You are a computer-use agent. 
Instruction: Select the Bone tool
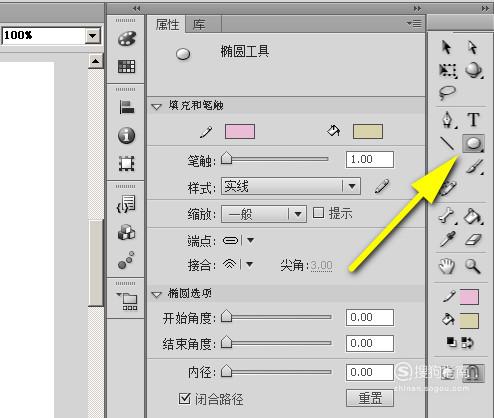click(x=447, y=216)
